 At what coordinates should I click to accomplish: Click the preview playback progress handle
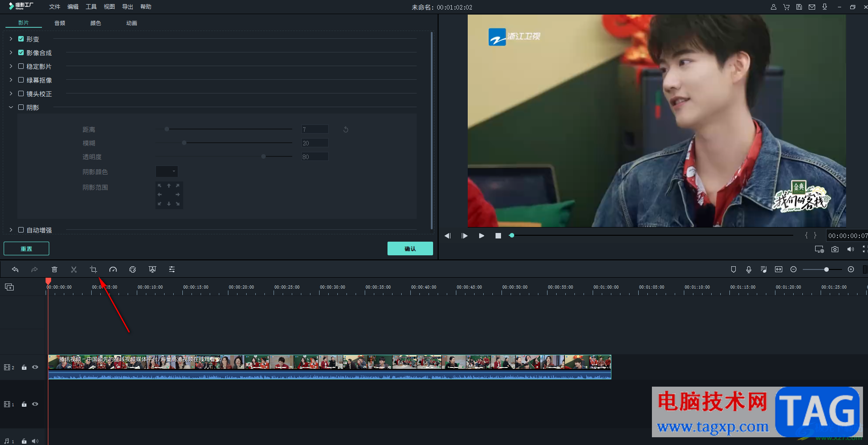512,236
